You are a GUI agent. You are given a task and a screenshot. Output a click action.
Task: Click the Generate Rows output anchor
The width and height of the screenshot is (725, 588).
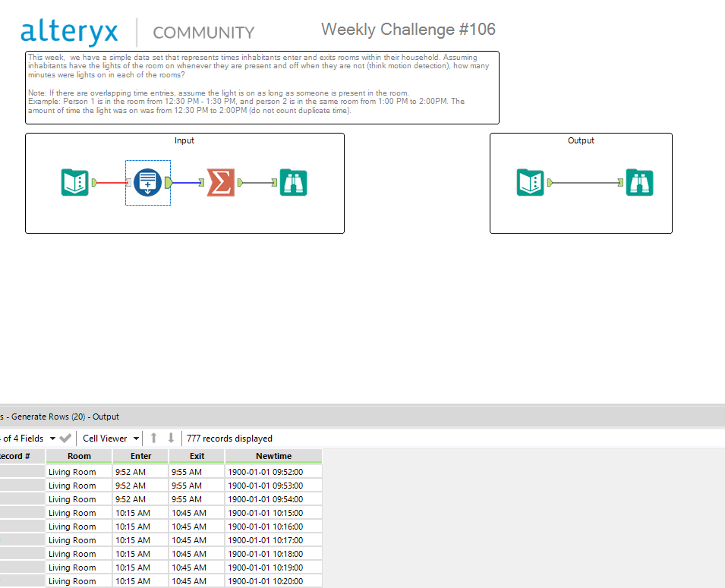(169, 183)
